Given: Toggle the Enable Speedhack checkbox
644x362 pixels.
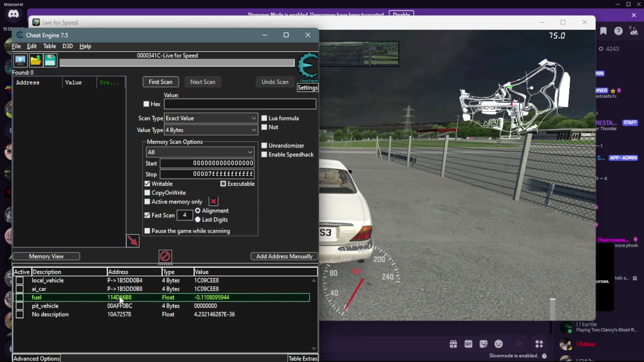Looking at the screenshot, I should click(264, 155).
